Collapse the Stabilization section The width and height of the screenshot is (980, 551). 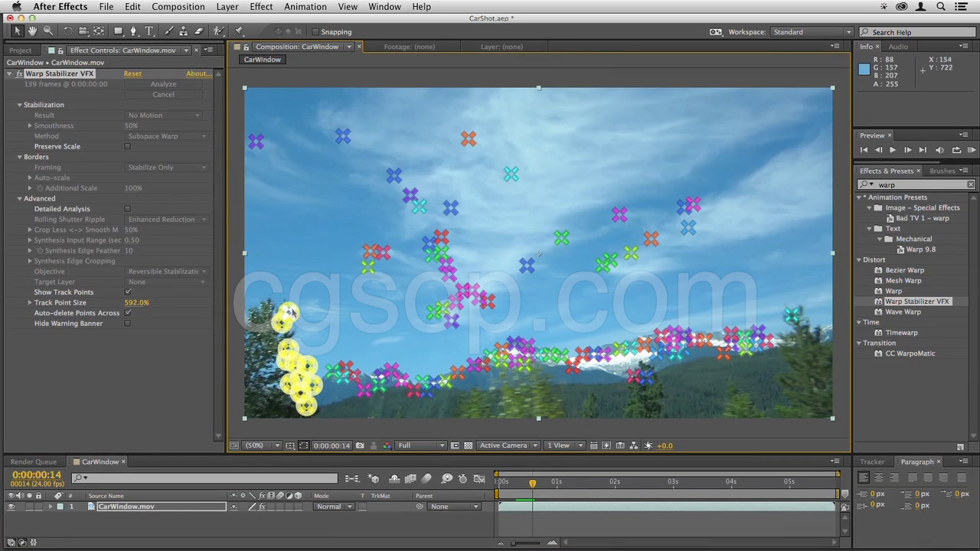pos(19,105)
